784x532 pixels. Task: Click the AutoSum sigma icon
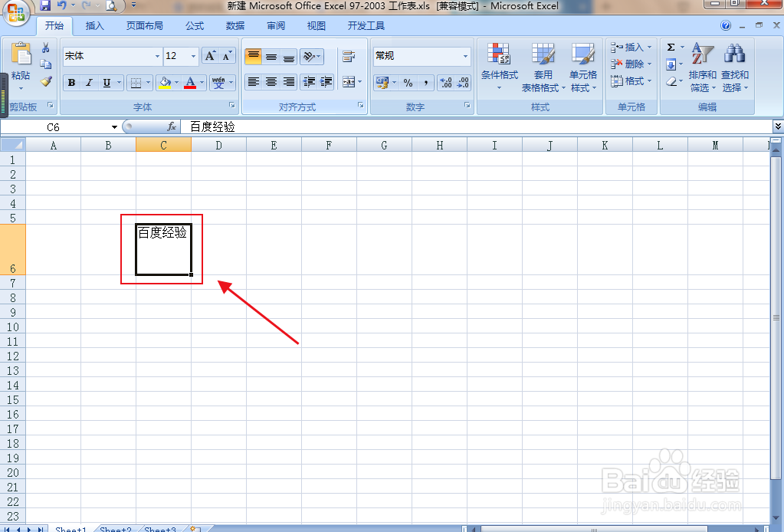[671, 47]
